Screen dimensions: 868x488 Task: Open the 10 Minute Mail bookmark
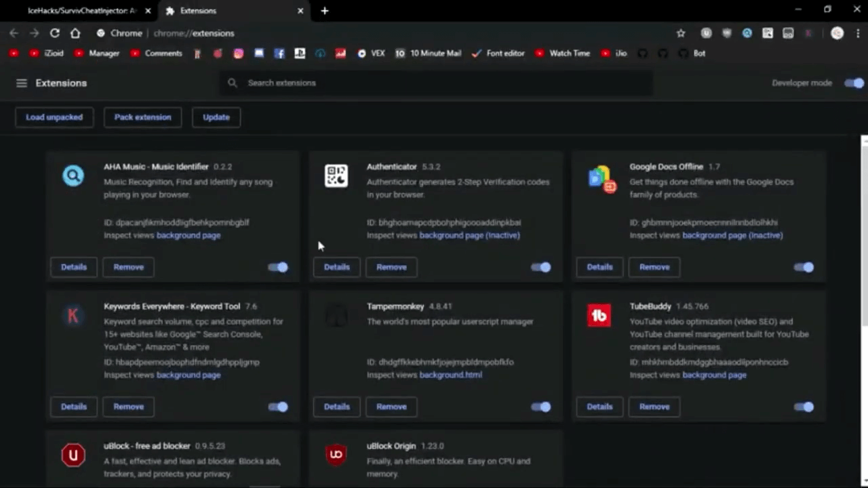click(x=428, y=53)
